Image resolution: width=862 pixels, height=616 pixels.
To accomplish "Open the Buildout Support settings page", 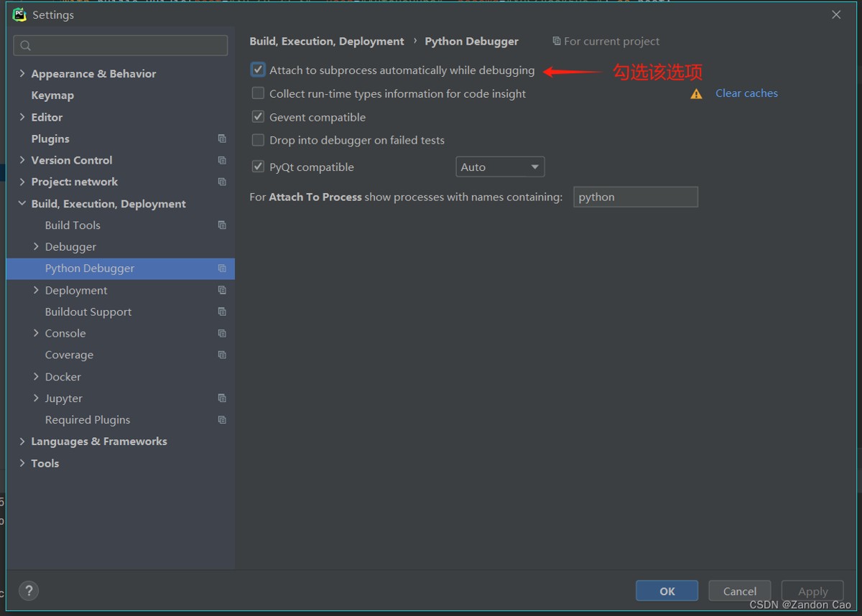I will click(88, 312).
